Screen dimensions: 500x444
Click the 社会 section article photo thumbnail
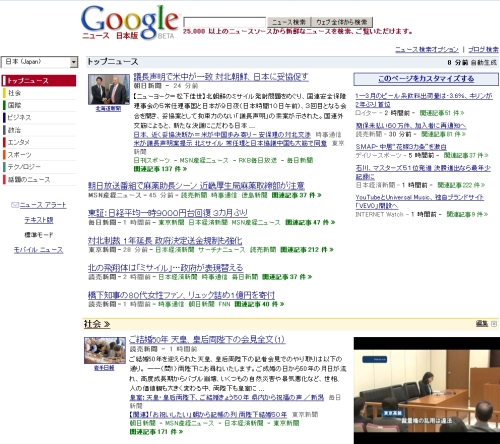105,350
